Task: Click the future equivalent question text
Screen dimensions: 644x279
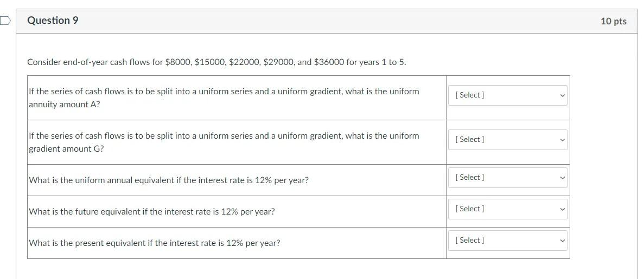Action: tap(151, 212)
